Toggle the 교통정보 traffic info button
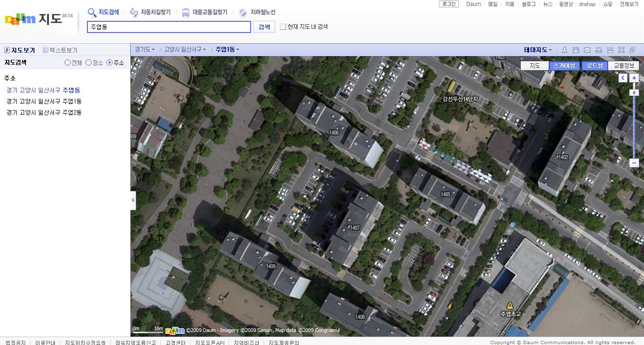644x345 pixels. [624, 66]
